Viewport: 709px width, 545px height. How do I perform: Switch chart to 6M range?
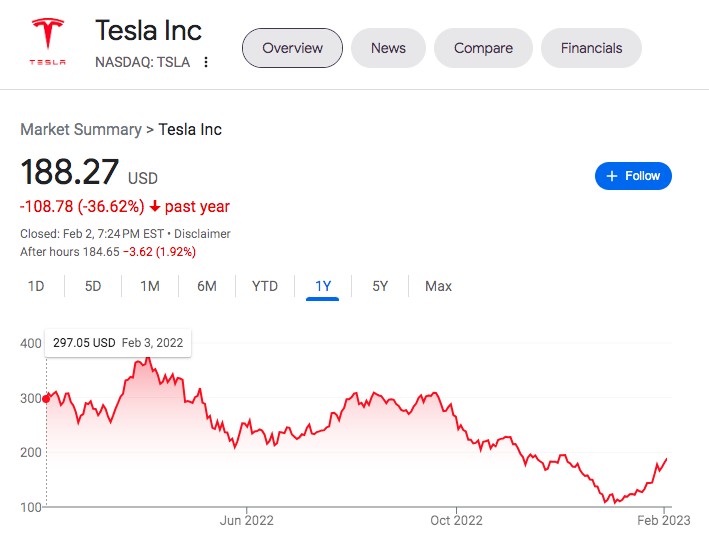tap(207, 286)
